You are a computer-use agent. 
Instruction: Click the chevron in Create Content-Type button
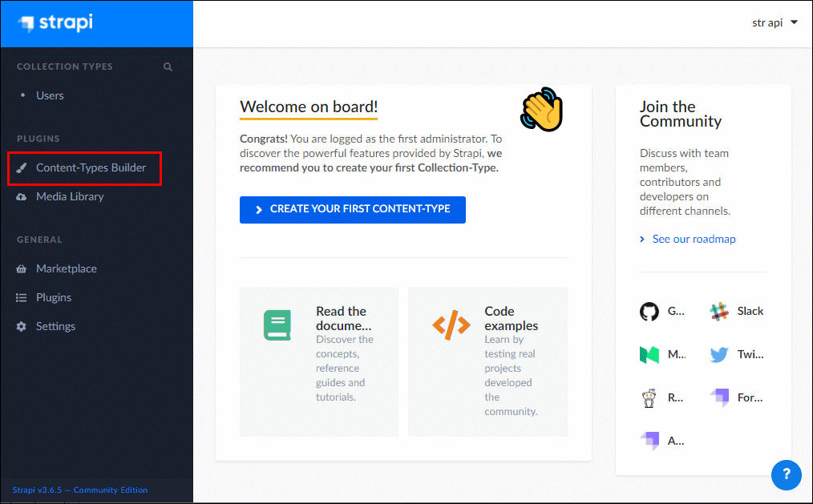259,210
